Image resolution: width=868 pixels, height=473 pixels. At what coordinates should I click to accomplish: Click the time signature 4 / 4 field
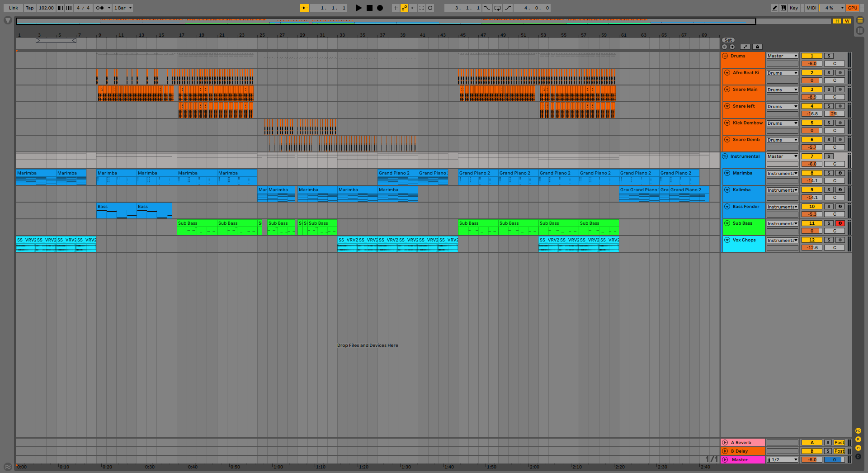[x=83, y=8]
